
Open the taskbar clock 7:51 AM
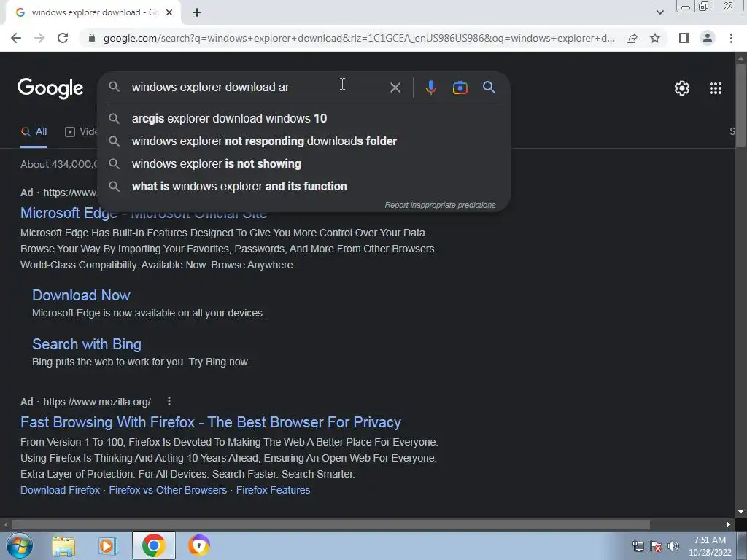tap(710, 546)
